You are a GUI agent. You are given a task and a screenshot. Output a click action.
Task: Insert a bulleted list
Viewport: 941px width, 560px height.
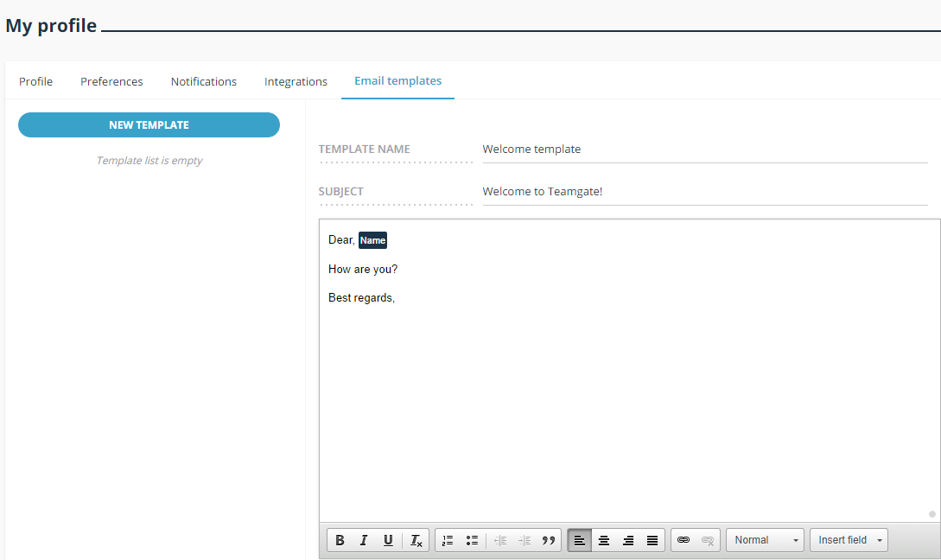pos(473,540)
